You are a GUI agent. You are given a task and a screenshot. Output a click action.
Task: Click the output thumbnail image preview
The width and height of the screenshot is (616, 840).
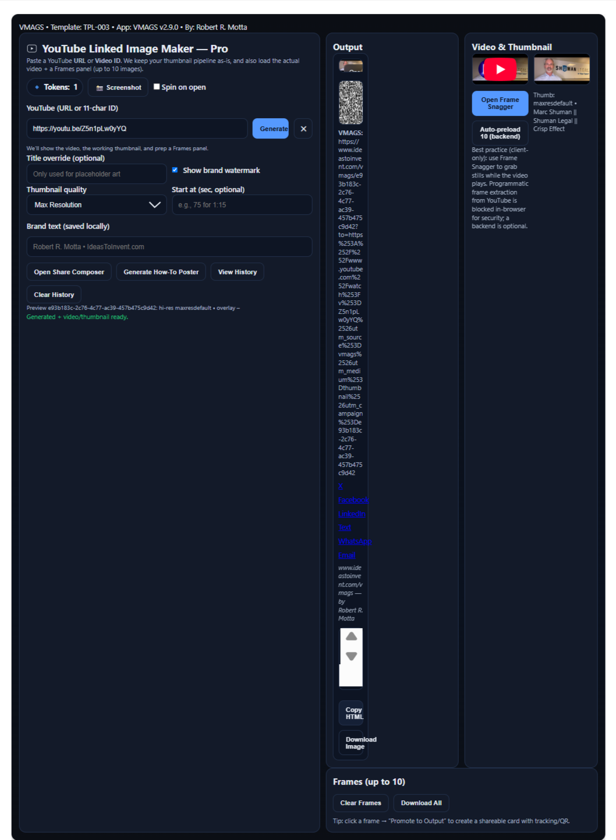pos(351,66)
